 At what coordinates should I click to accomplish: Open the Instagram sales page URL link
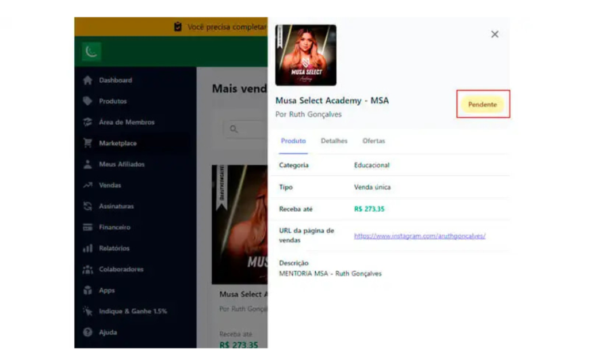420,236
